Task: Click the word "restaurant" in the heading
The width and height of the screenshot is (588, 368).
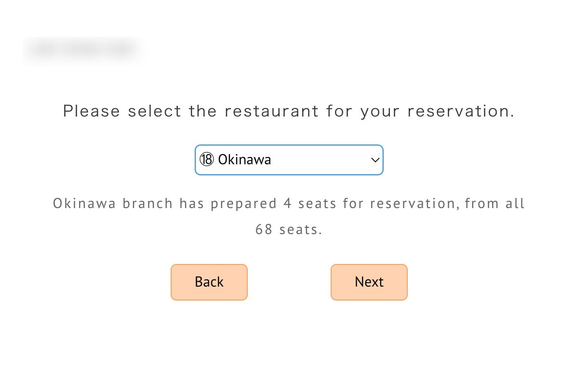Action: click(271, 111)
